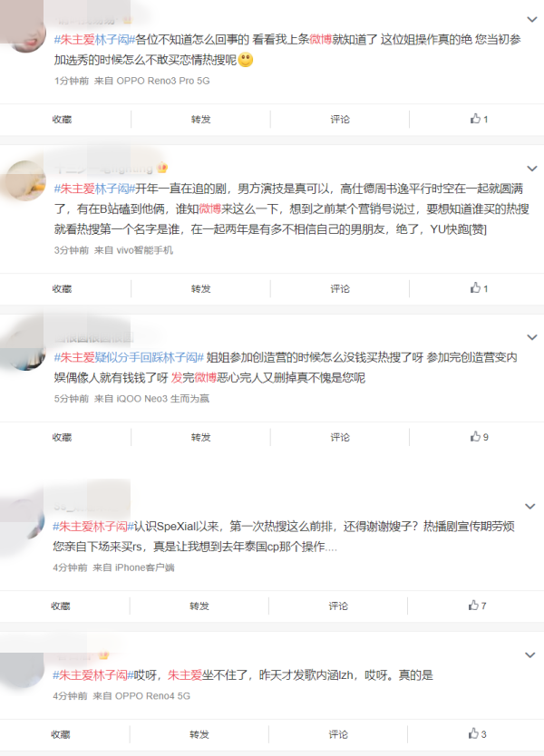Image resolution: width=544 pixels, height=756 pixels.
Task: Click 评论 under the iQOO Neo3 post
Action: (340, 437)
